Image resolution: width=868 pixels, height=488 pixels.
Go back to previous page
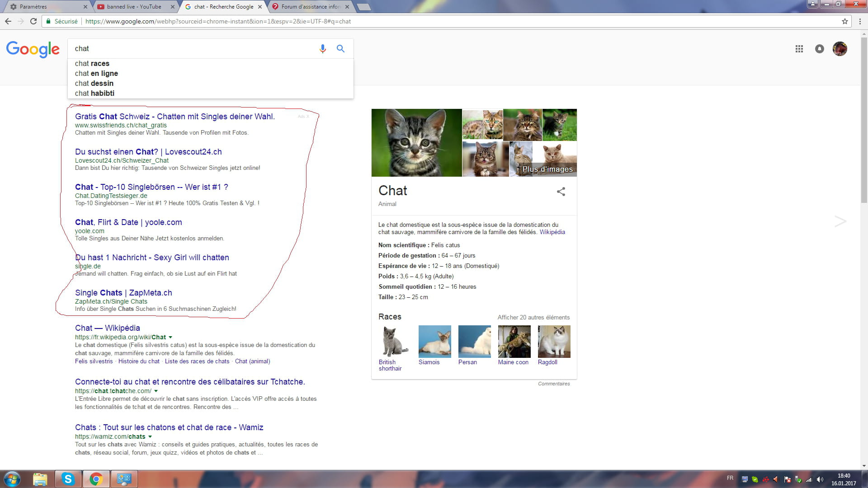tap(8, 21)
